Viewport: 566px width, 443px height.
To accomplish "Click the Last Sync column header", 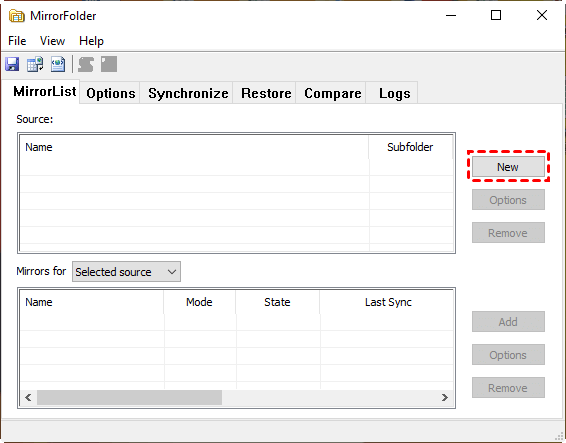I will (x=388, y=302).
